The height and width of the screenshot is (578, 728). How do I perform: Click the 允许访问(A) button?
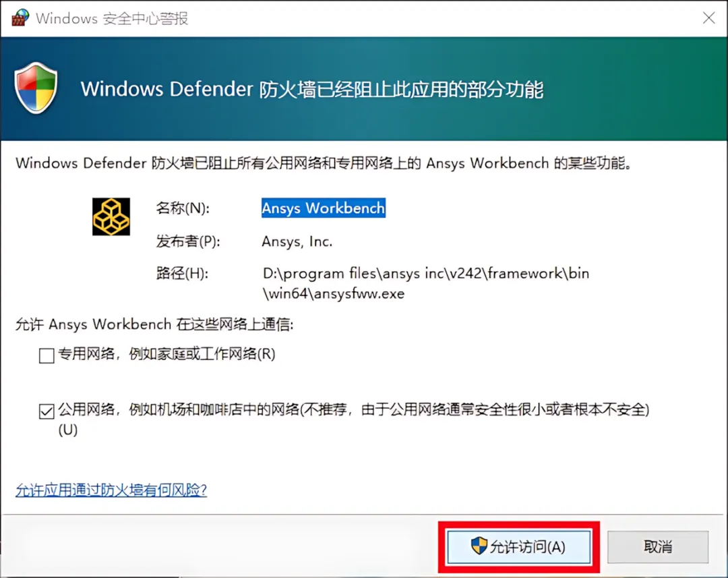coord(518,546)
